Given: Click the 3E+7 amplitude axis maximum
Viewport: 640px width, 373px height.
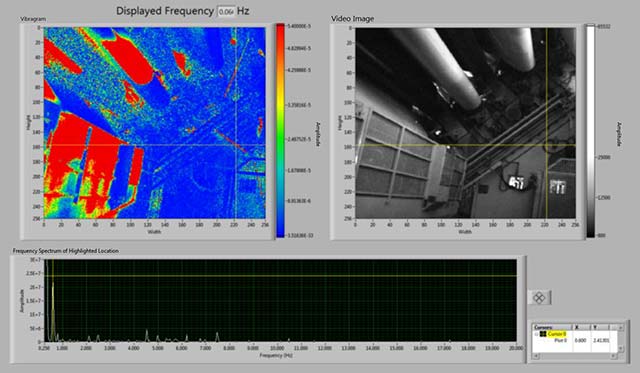Looking at the screenshot, I should click(36, 260).
